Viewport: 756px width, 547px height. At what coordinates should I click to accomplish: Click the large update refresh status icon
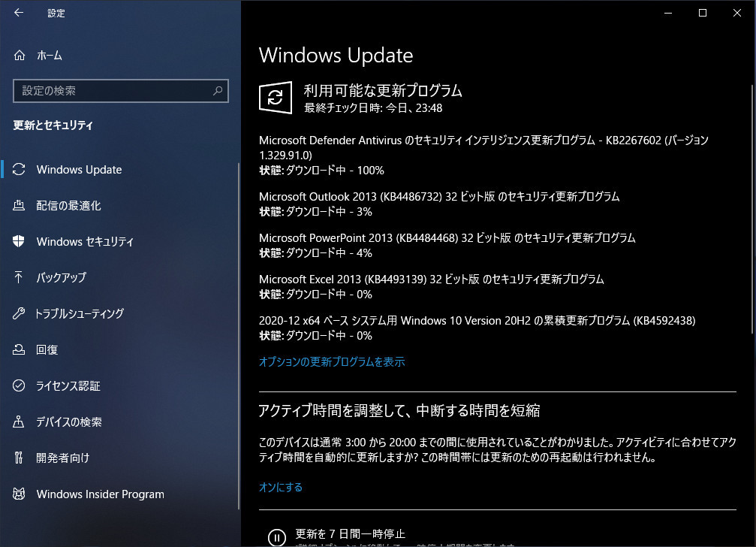click(276, 98)
